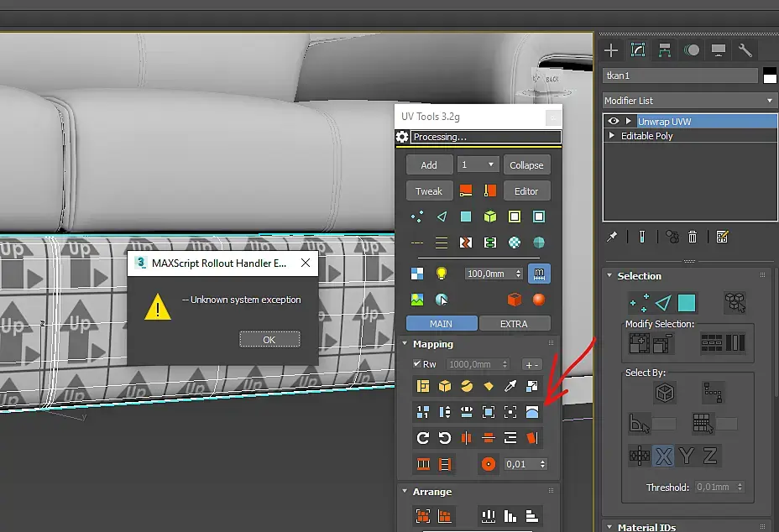The width and height of the screenshot is (779, 532).
Task: Select Polygon sub-object mode in Selection rollout
Action: pos(687,303)
